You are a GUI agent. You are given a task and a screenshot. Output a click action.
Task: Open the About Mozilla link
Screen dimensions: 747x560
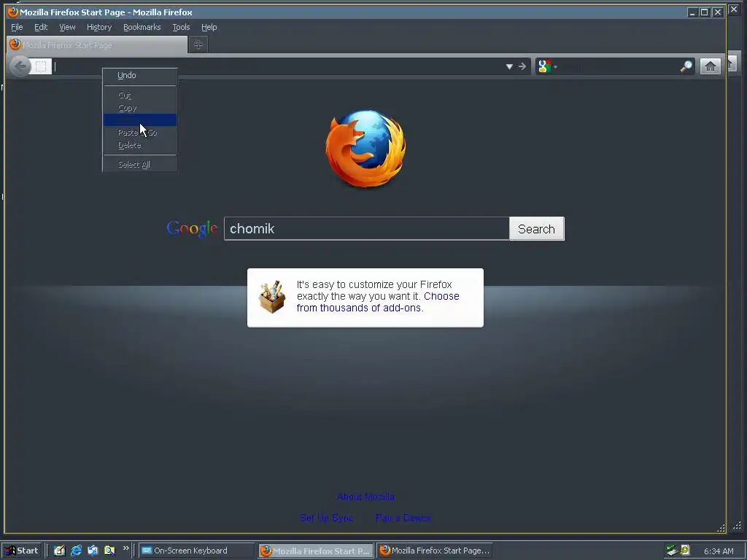tap(365, 497)
